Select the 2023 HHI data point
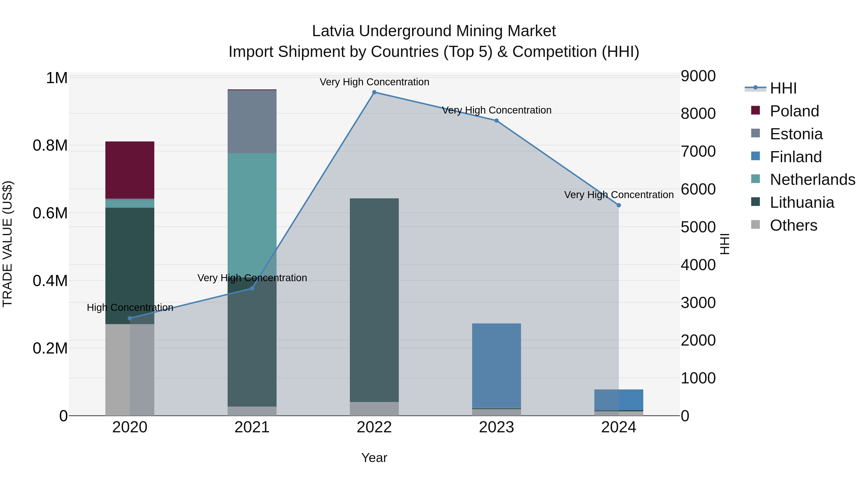868x488 pixels. [496, 120]
